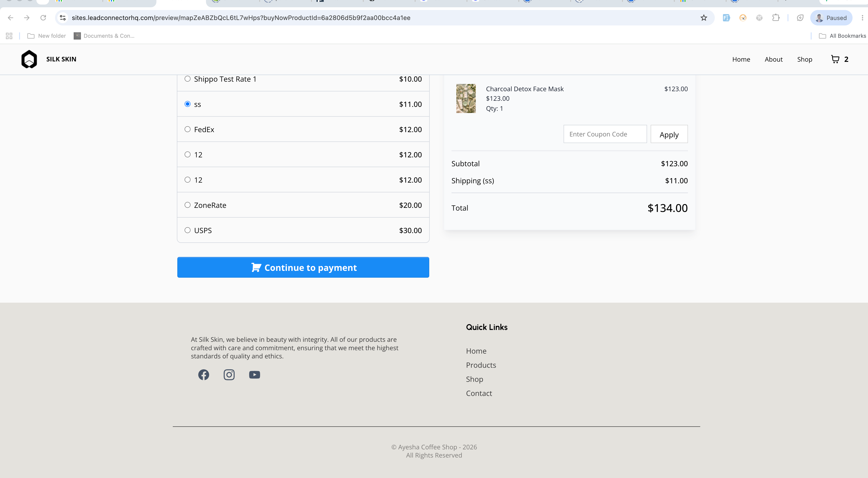The width and height of the screenshot is (868, 478).
Task: Click Continue to payment button
Action: coord(303,267)
